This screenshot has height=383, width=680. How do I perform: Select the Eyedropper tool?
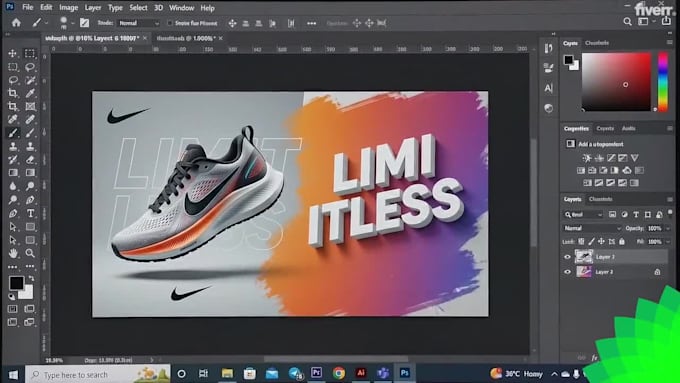coord(30,93)
